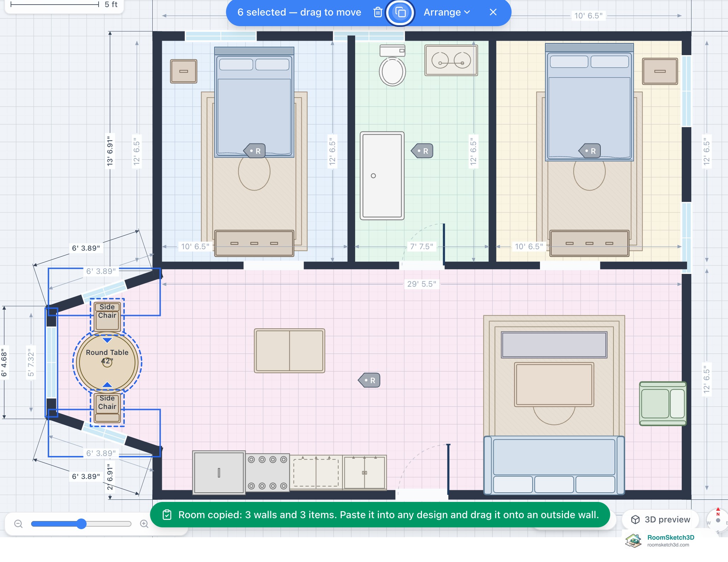Click the 13' 6.91" vertical dimension label
The height and width of the screenshot is (562, 728).
point(110,151)
